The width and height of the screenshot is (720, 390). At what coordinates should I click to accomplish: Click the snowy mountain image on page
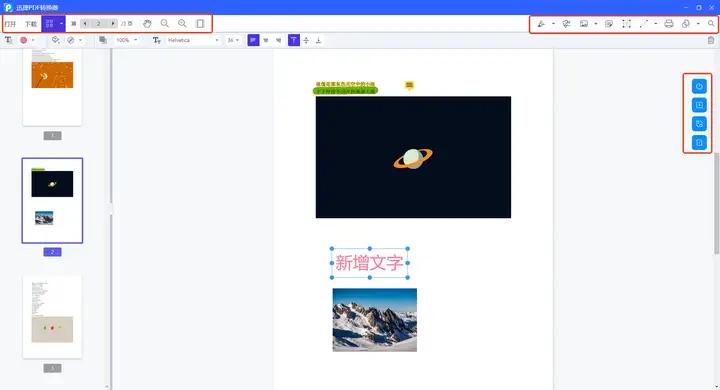pos(375,320)
